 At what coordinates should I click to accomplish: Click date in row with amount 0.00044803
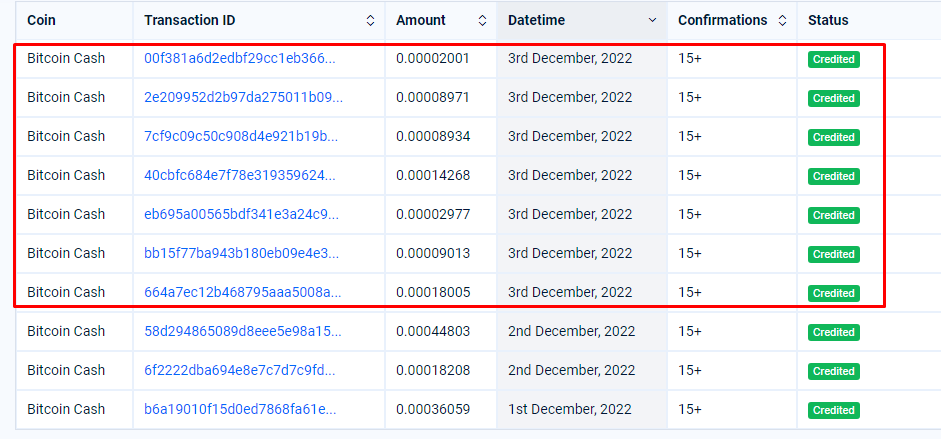tap(571, 331)
